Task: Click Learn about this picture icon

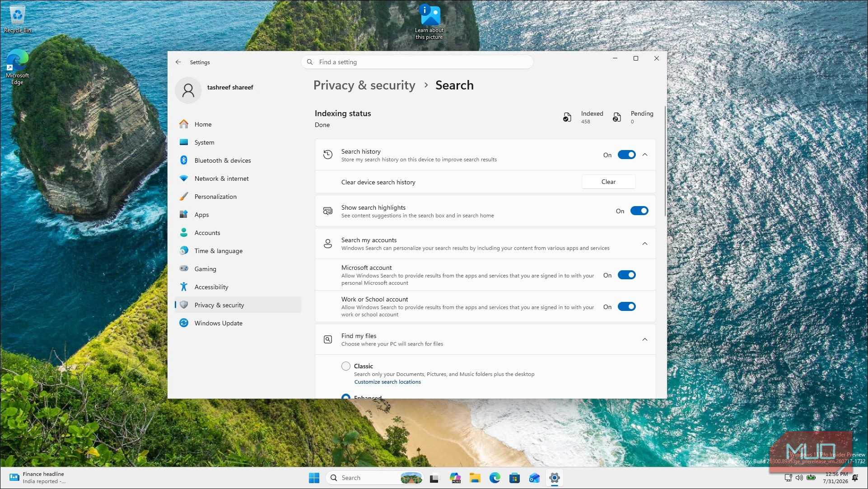Action: click(429, 22)
